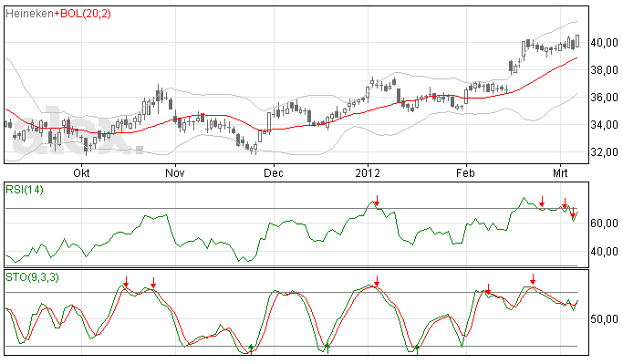Click the 2012 date axis label
Screen dimensions: 623x364
368,173
